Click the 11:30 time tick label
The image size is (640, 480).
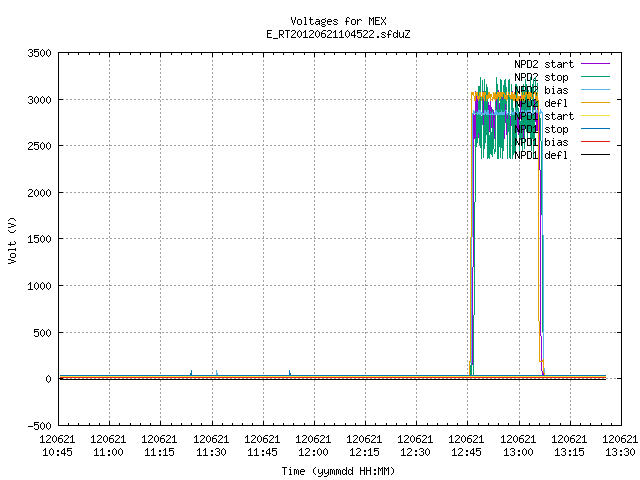pos(211,453)
